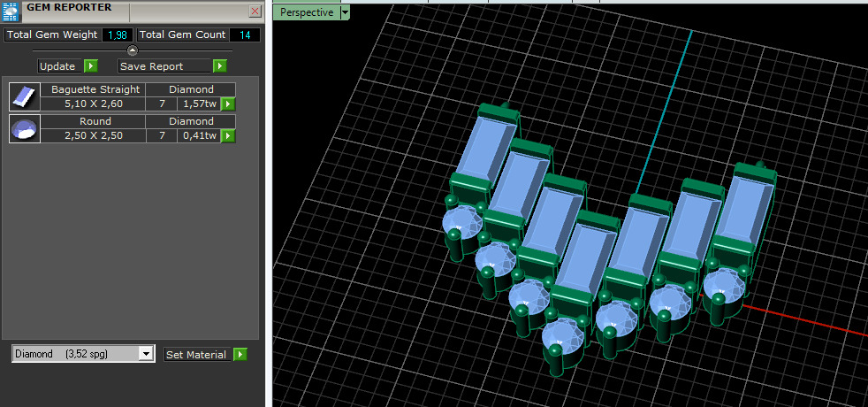The height and width of the screenshot is (407, 868).
Task: Click the Total Gem Count value 14
Action: tap(245, 35)
